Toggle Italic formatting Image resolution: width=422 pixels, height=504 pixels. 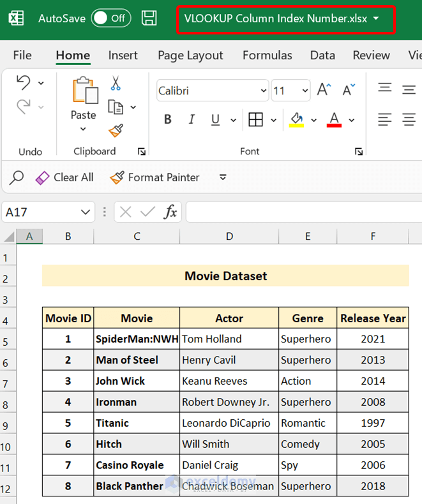[192, 119]
